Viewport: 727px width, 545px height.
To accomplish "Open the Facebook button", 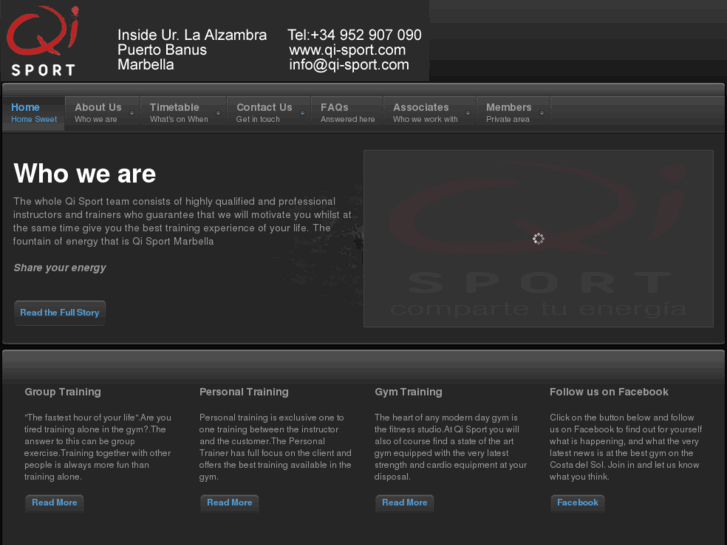I will pyautogui.click(x=578, y=503).
